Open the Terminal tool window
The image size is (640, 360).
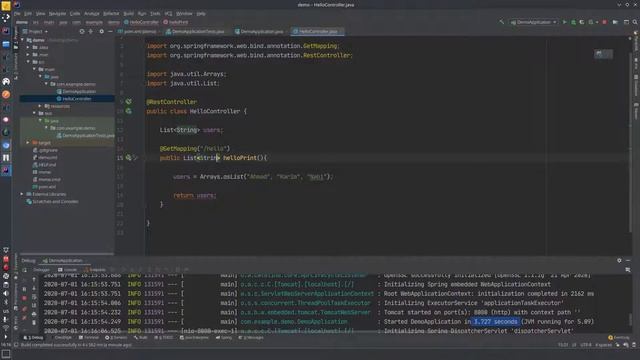point(89,338)
